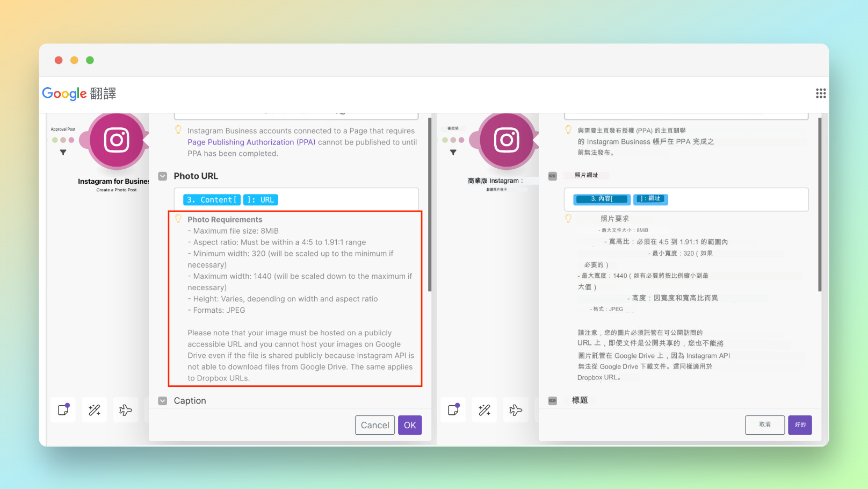The image size is (868, 489).
Task: Click the airplane icon in right panel toolbar
Action: click(x=516, y=410)
